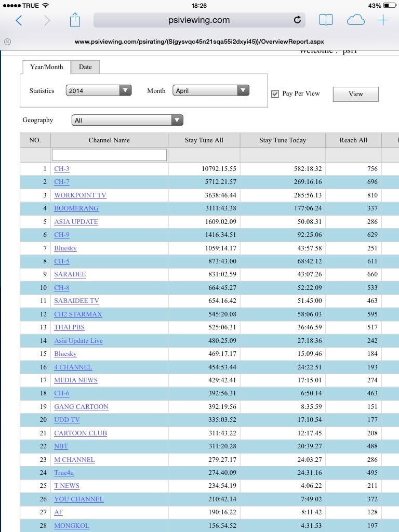399x532 pixels.
Task: Open the ASIA UPDATE link
Action: pos(76,222)
